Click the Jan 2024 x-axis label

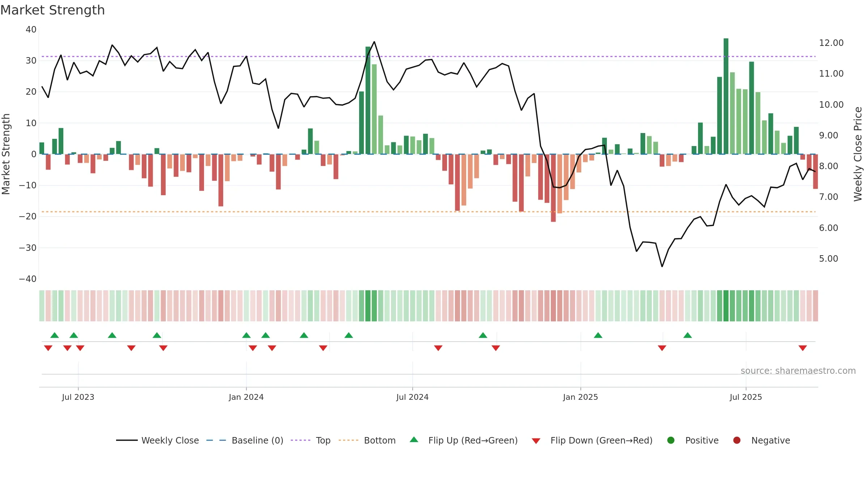(x=246, y=397)
